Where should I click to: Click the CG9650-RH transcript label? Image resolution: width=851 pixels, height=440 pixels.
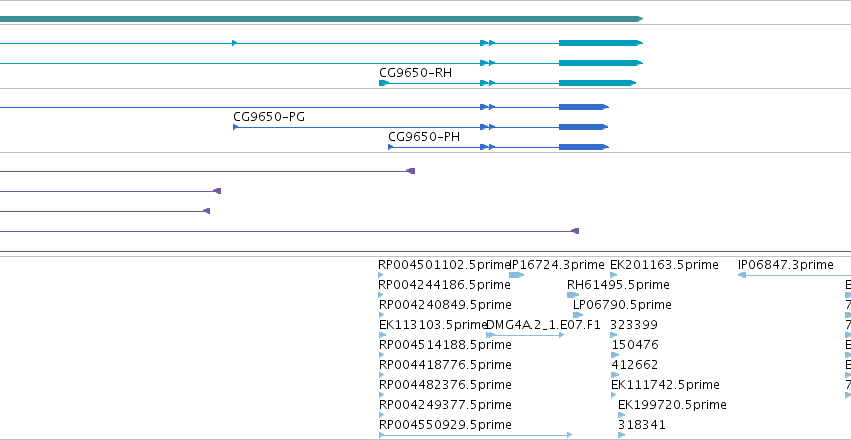(x=415, y=73)
